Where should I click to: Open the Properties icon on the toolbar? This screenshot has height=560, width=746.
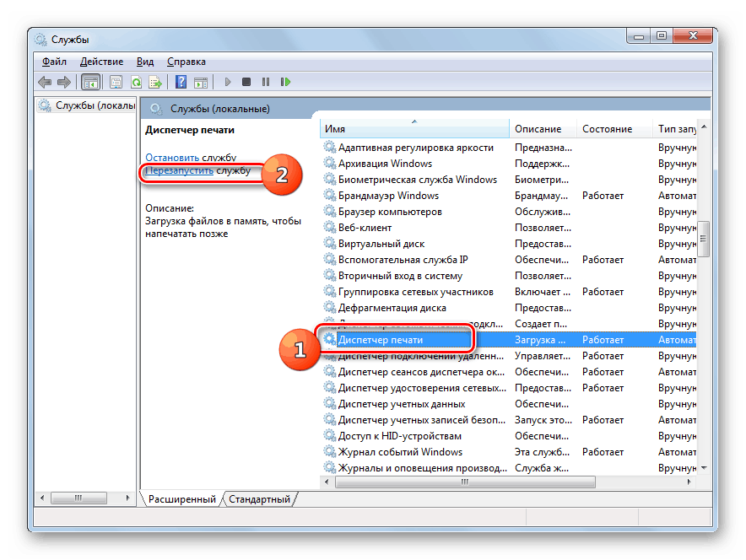[x=115, y=82]
